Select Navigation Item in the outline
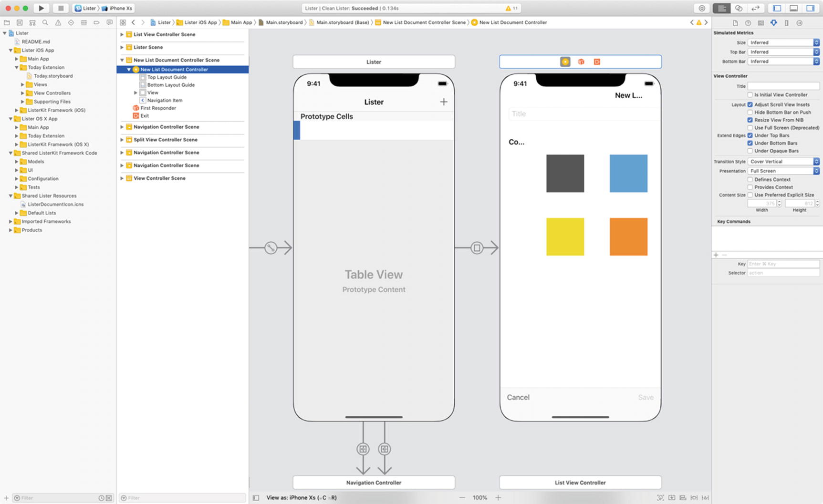 165,100
